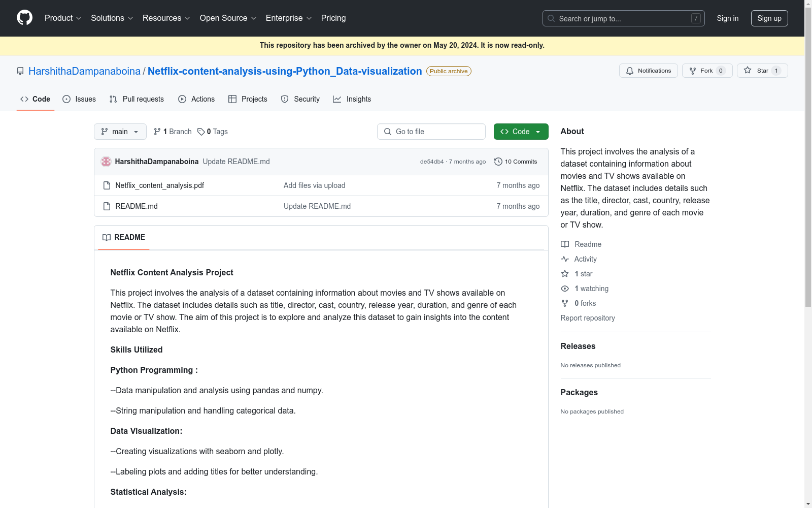This screenshot has width=812, height=508.
Task: Open the README.md file
Action: (x=137, y=206)
